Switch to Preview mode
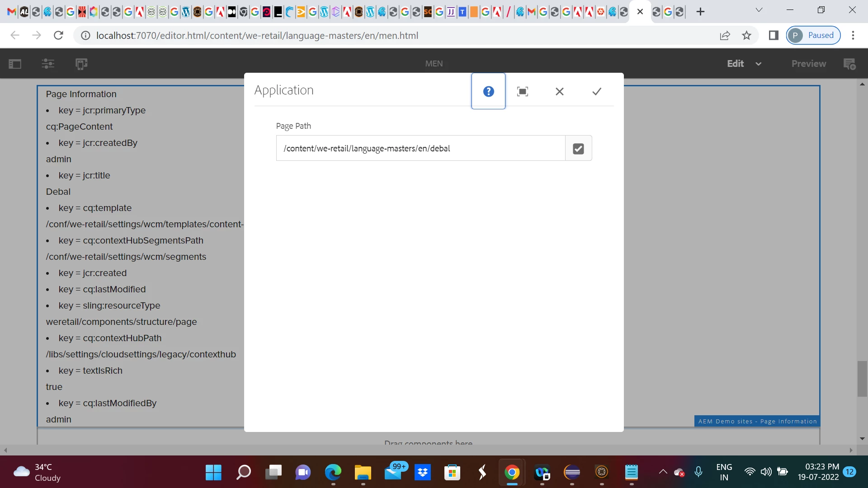868x488 pixels. [x=808, y=64]
